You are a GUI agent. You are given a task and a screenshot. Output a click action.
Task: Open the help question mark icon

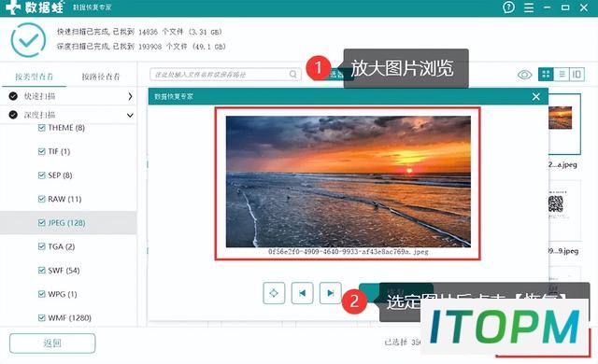click(x=508, y=7)
